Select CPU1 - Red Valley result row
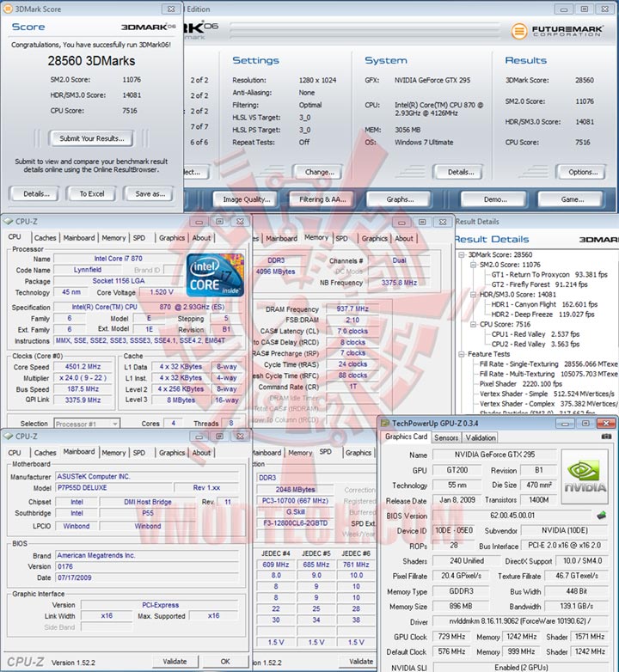 (x=536, y=334)
